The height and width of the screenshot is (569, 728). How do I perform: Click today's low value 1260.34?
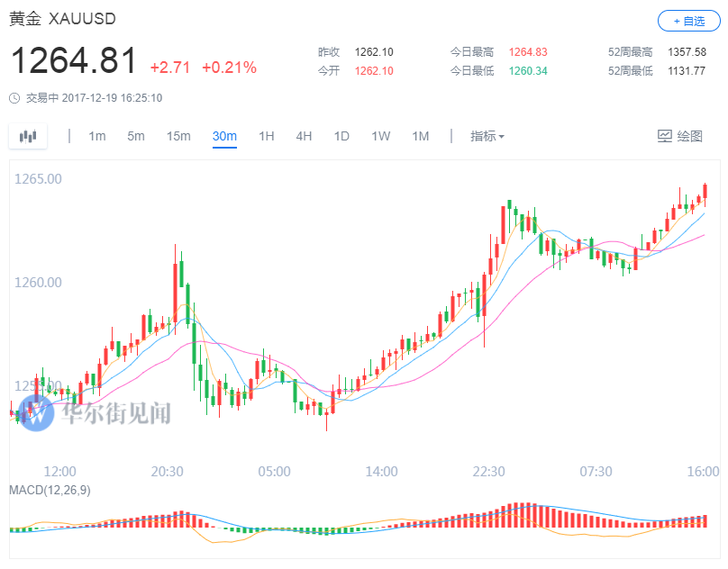[x=528, y=71]
